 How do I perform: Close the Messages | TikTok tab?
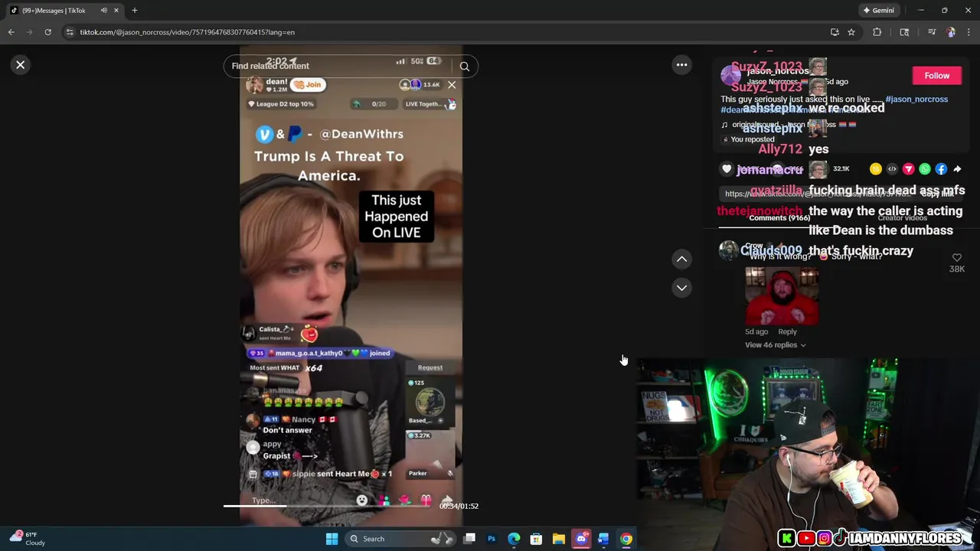point(116,11)
